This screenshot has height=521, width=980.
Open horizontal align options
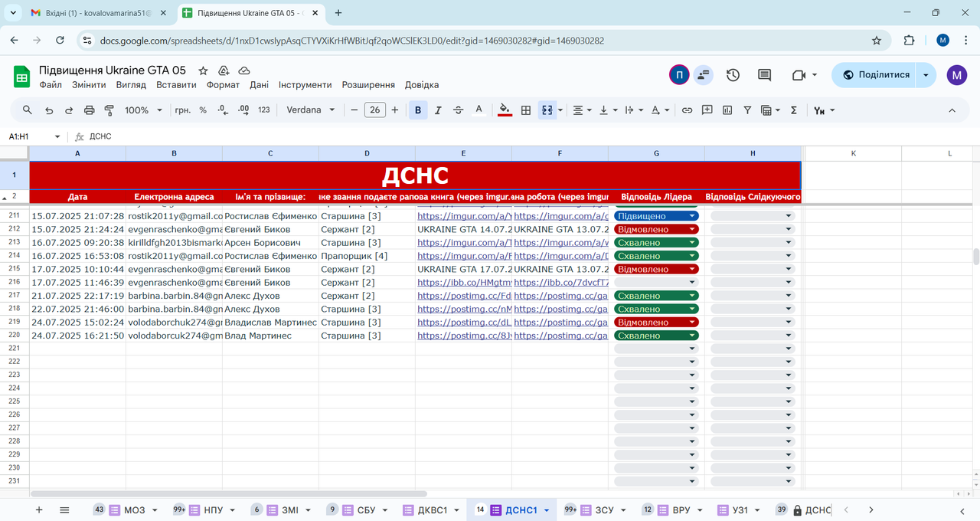pos(583,110)
